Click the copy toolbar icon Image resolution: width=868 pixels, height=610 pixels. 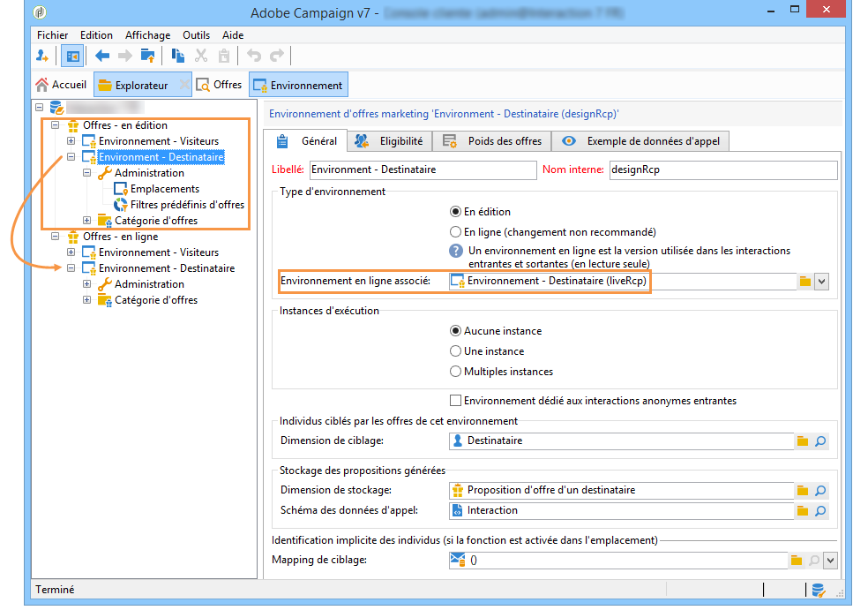177,56
